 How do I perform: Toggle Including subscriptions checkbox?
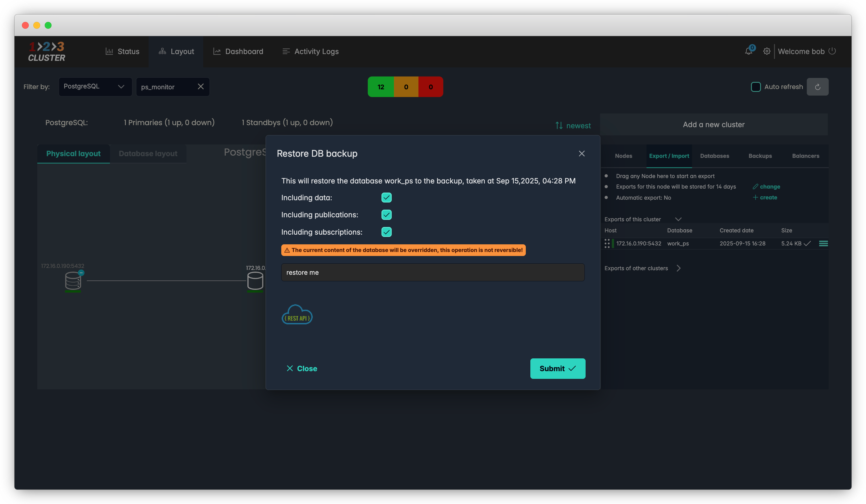point(386,232)
